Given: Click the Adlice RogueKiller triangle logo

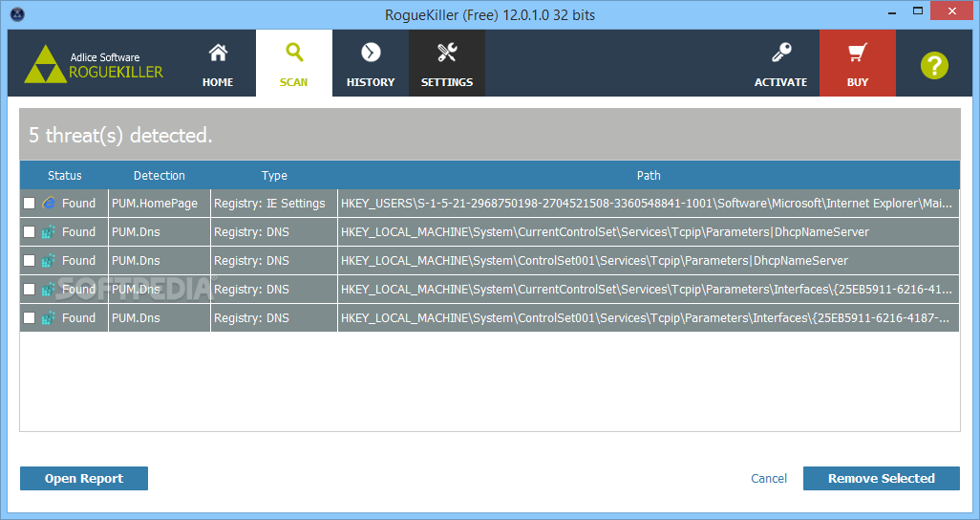Looking at the screenshot, I should [x=45, y=64].
